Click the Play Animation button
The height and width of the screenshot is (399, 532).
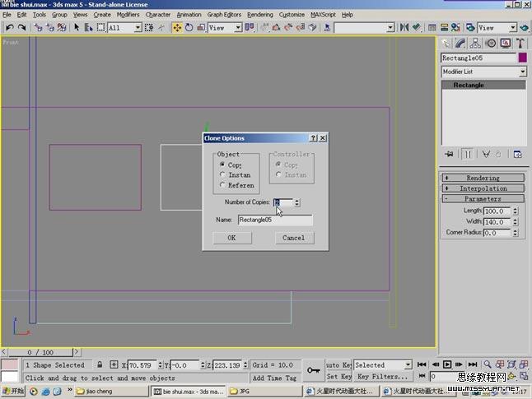click(447, 364)
